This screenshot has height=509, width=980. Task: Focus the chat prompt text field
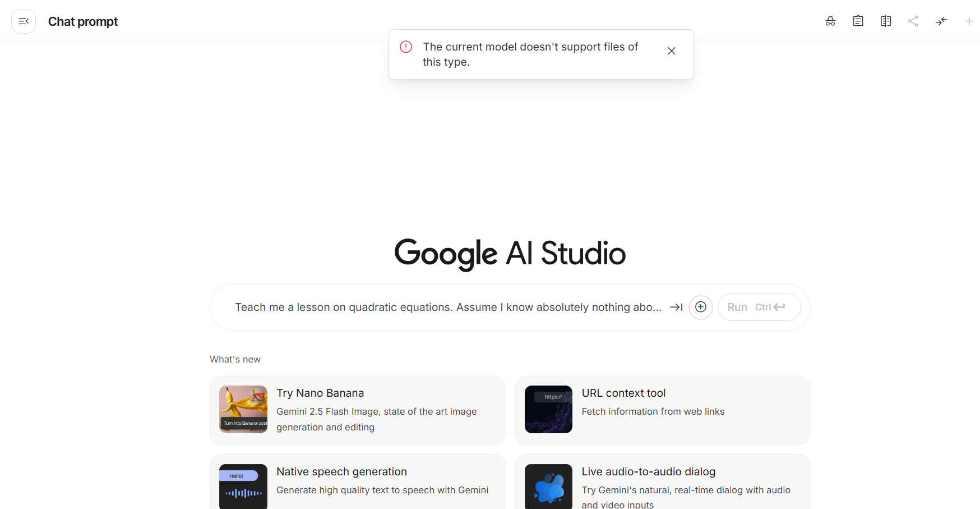point(448,307)
